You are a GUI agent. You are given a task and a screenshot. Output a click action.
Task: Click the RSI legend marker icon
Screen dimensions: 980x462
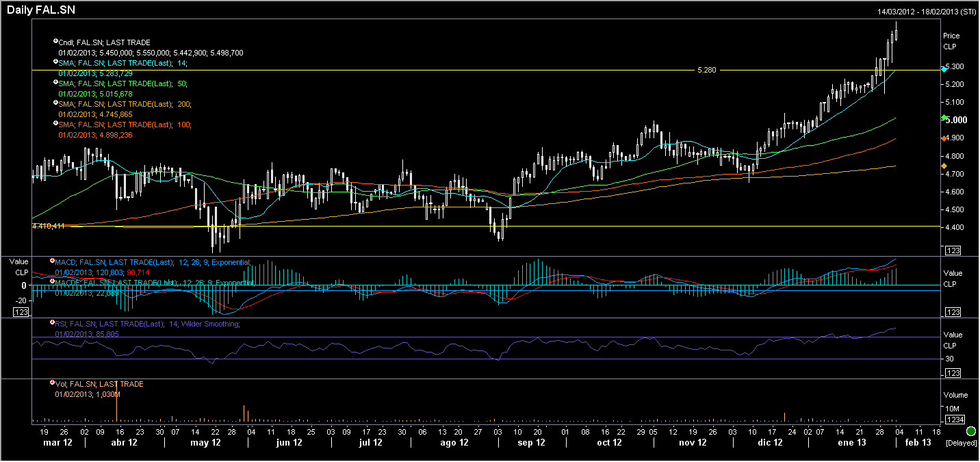pyautogui.click(x=51, y=322)
